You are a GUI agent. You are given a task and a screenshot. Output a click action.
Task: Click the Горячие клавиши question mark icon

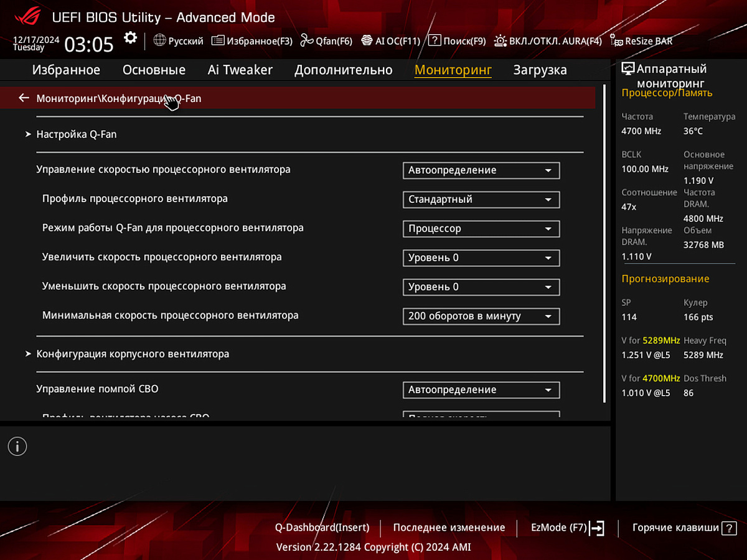pyautogui.click(x=729, y=528)
